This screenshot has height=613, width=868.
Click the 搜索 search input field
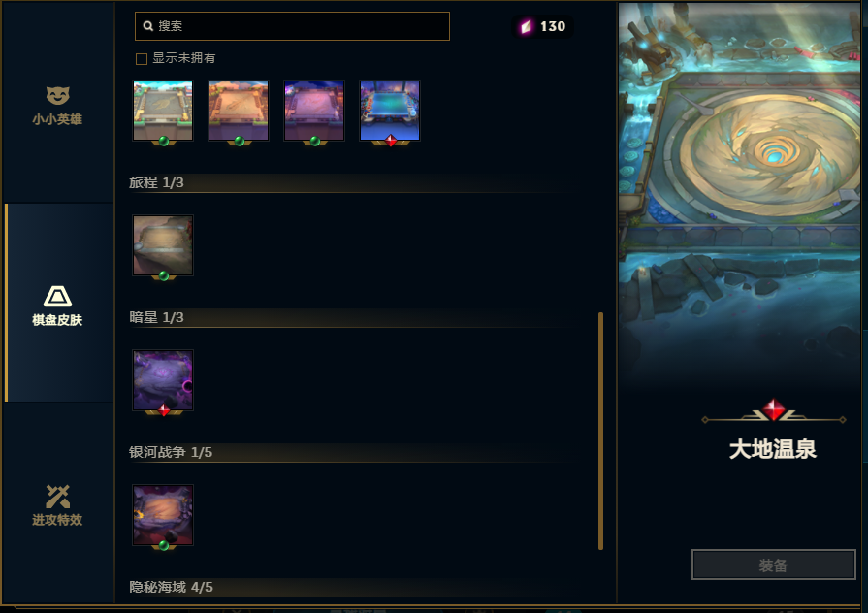[x=292, y=26]
